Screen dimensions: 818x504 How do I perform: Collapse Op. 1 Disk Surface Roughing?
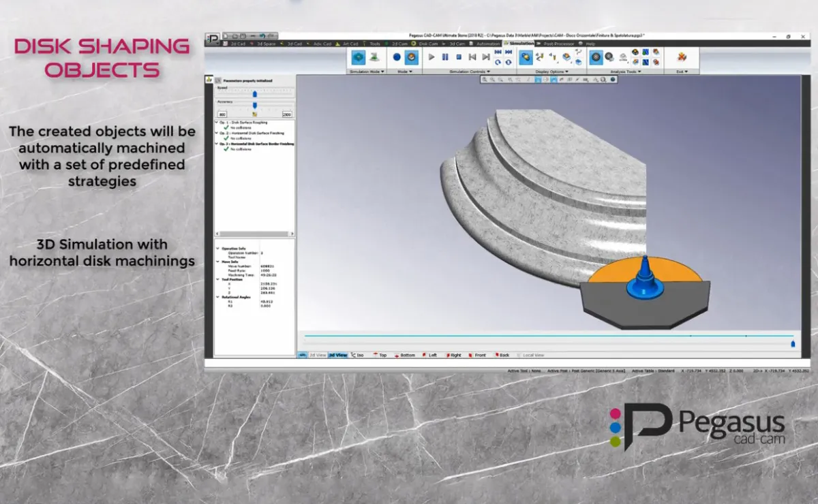point(217,123)
